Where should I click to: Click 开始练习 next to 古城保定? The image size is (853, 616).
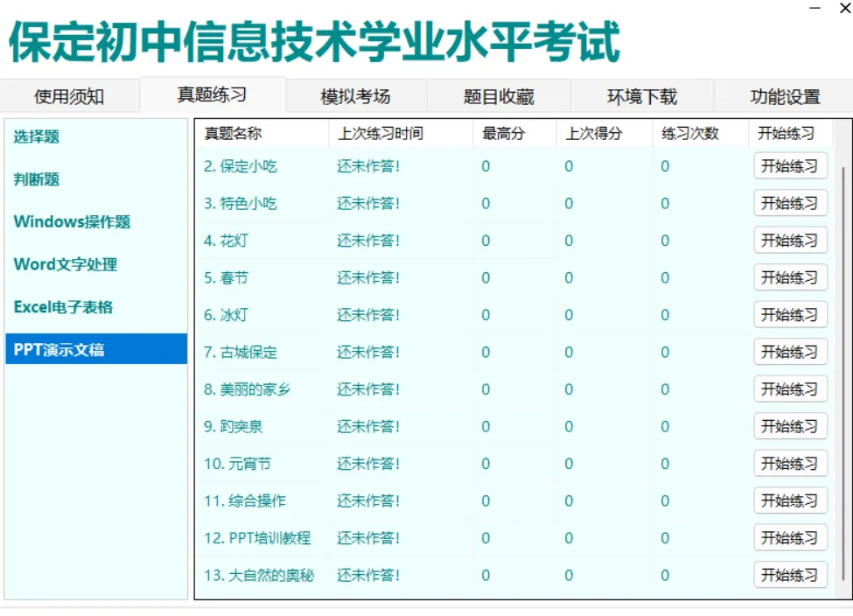(x=790, y=352)
